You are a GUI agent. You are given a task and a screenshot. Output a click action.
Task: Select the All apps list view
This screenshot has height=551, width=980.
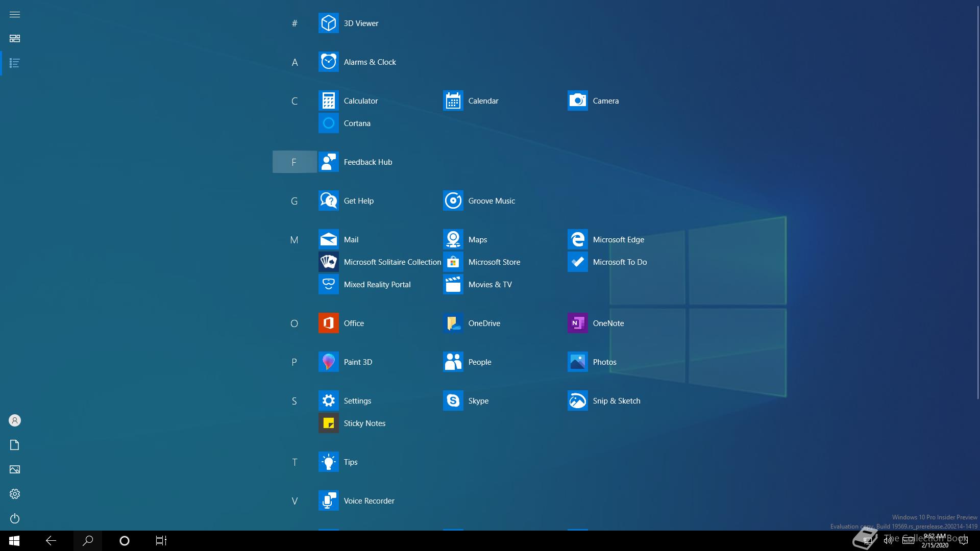click(15, 63)
